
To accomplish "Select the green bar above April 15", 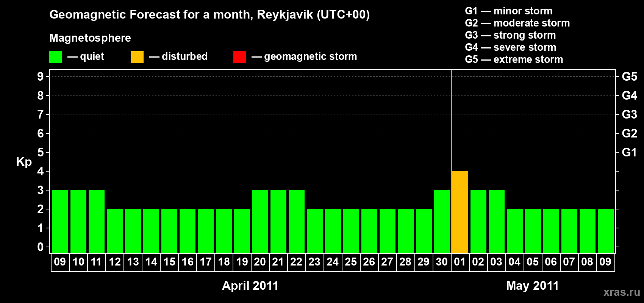I will 169,231.
